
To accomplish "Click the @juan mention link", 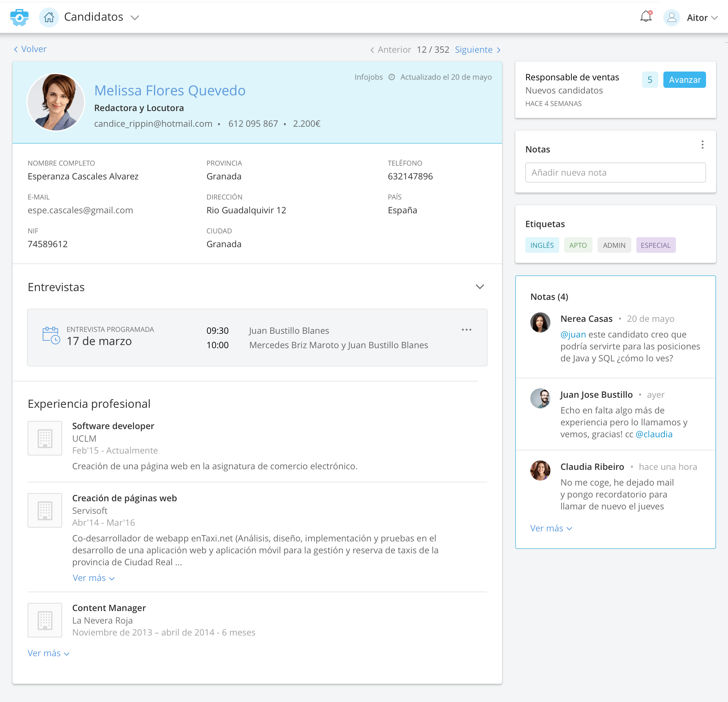I will [x=573, y=334].
